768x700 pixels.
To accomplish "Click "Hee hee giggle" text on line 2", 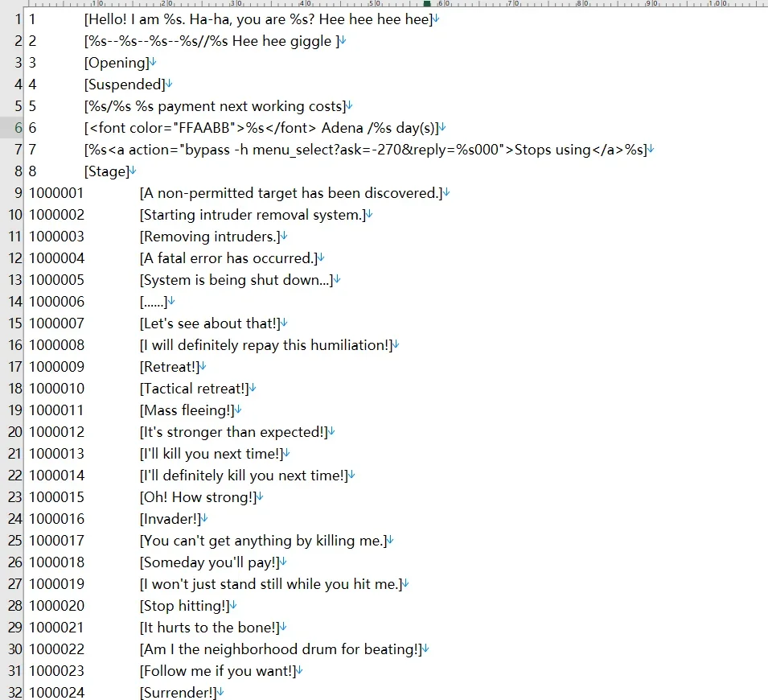I will pos(281,41).
